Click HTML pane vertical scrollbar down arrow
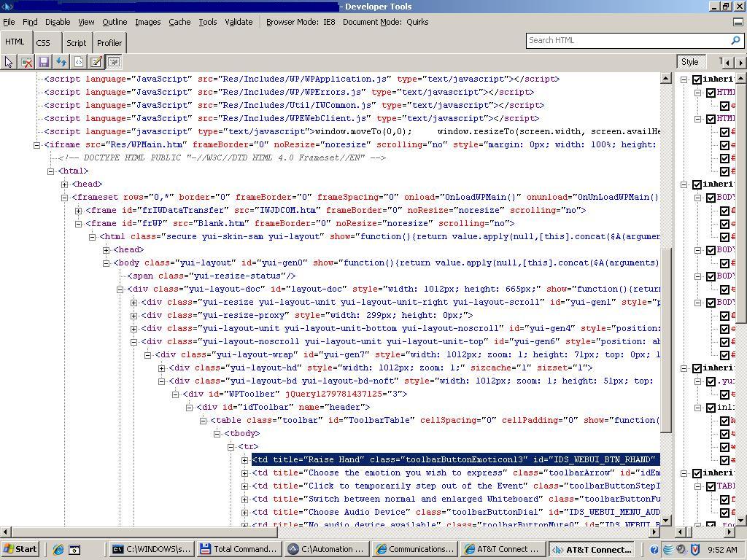Viewport: 747px width, 560px height. tap(666, 520)
